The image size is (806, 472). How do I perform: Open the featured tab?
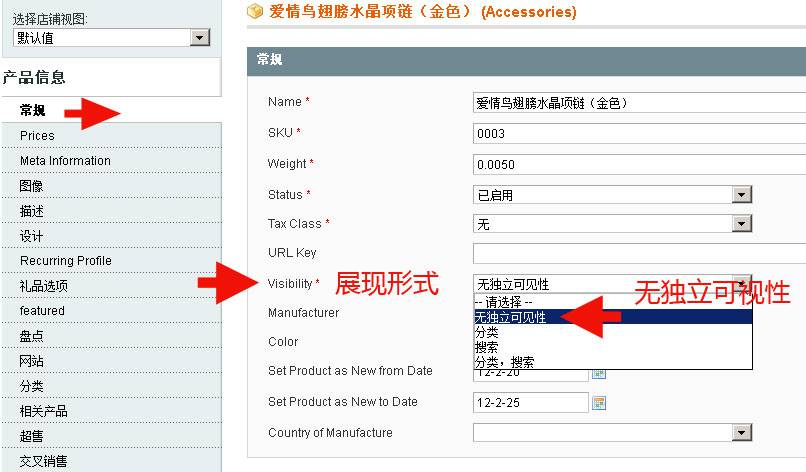pyautogui.click(x=112, y=311)
